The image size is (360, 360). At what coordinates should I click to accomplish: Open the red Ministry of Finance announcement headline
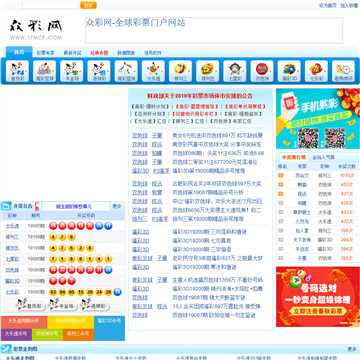[x=200, y=96]
